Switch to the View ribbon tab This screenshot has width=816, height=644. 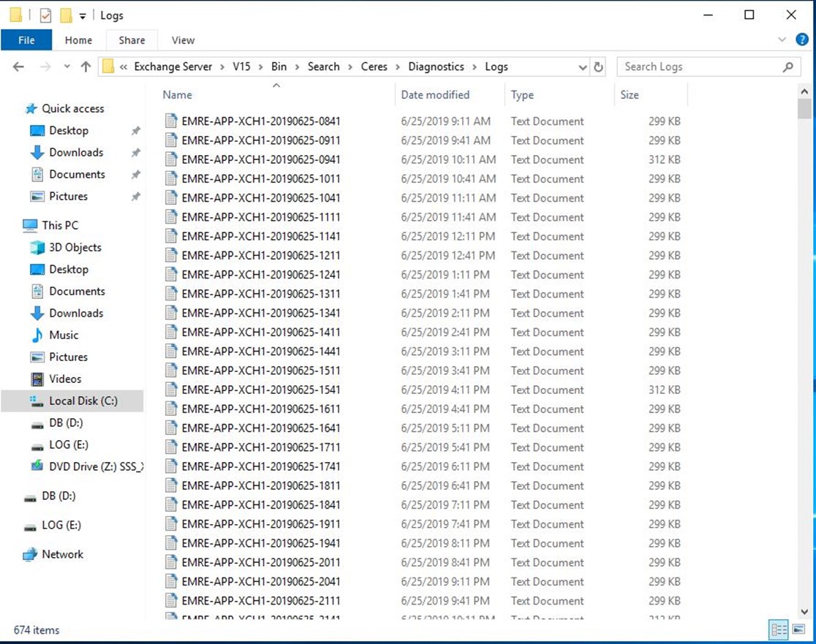click(x=184, y=40)
